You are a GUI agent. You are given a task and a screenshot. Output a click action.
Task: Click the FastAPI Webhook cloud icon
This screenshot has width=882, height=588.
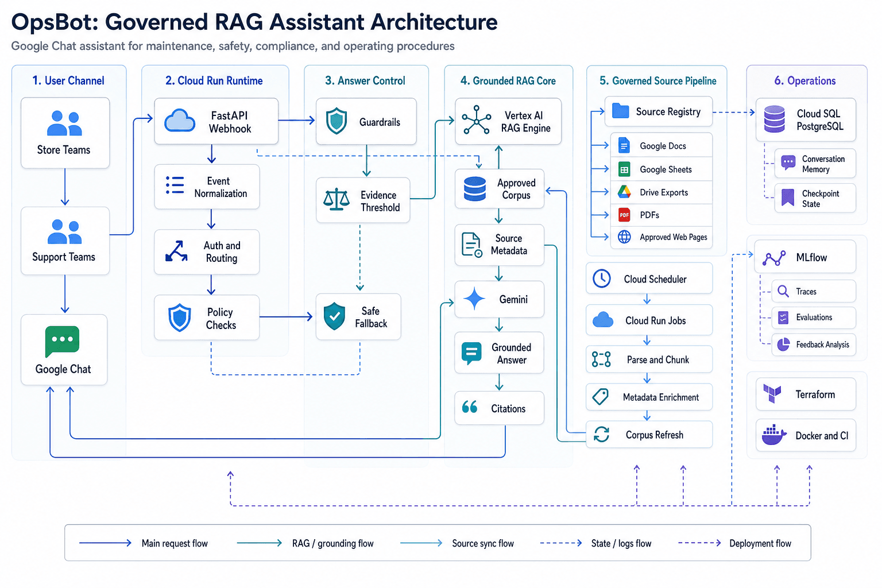(180, 121)
